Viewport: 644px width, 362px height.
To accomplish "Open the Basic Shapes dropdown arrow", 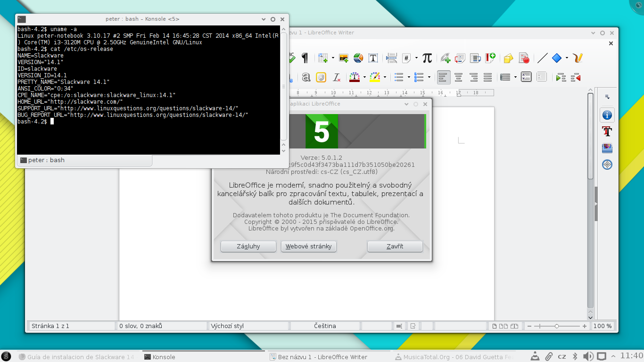I will point(567,58).
